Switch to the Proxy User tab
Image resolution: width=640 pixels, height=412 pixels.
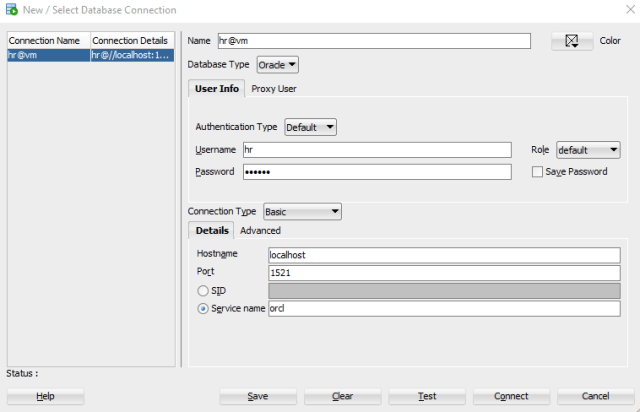(273, 89)
